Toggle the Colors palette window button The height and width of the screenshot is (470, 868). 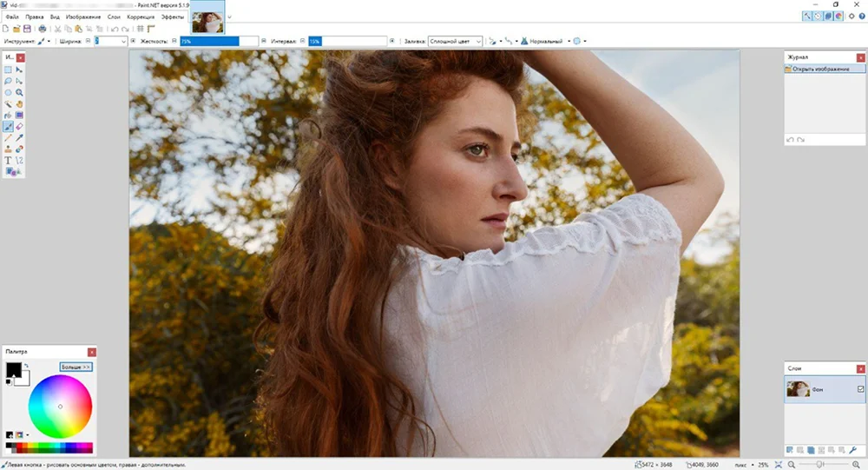(838, 17)
